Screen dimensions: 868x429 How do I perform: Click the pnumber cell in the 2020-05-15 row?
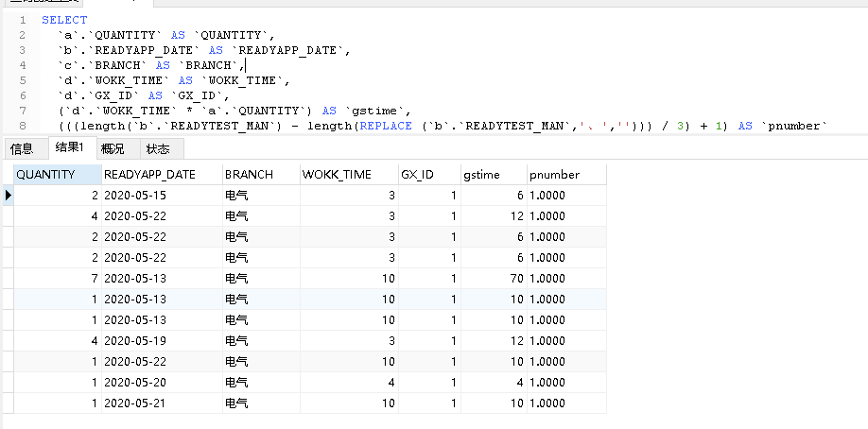pos(567,196)
